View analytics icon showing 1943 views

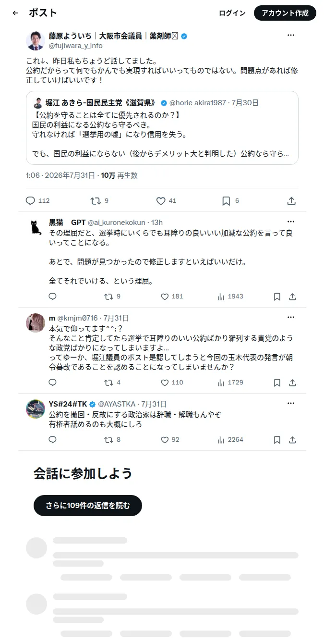[221, 297]
